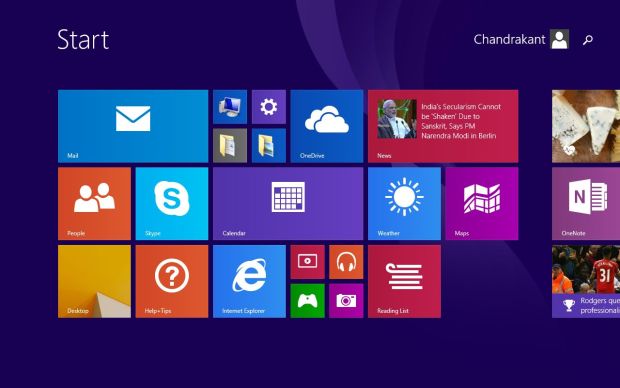Screen dimensions: 620x388
Task: Open the Desktop tile
Action: tap(94, 281)
